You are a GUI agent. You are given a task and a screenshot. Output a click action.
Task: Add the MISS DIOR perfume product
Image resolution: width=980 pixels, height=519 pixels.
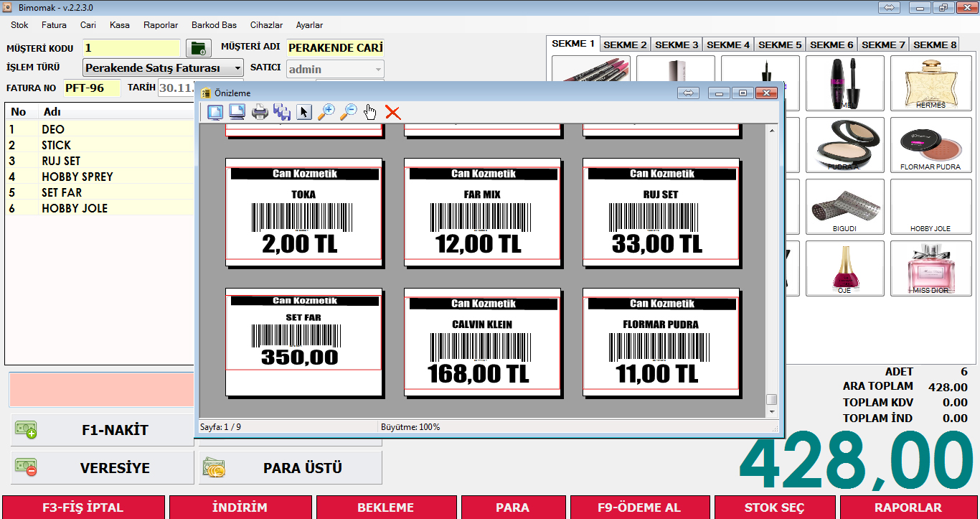(x=930, y=268)
